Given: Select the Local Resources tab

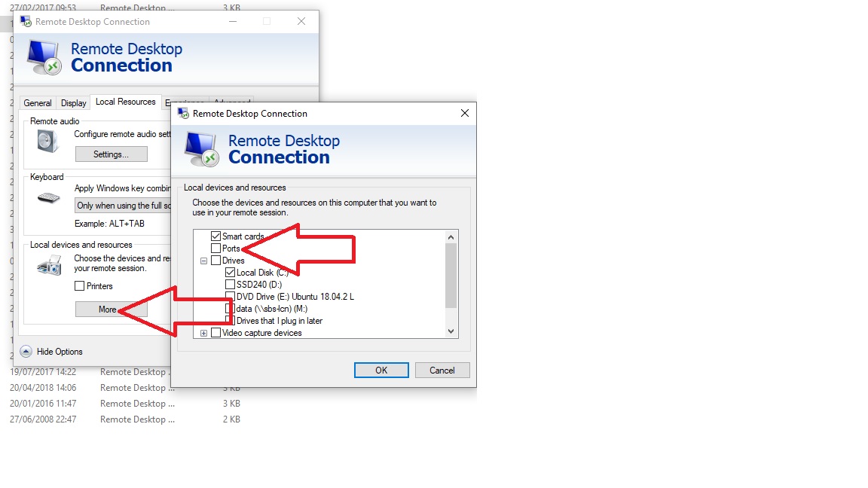Looking at the screenshot, I should (x=126, y=102).
